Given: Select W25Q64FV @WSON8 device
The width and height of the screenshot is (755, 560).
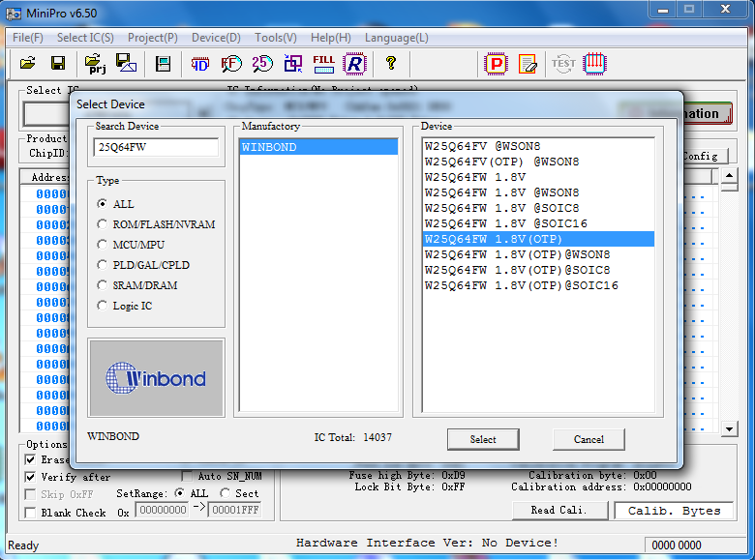Looking at the screenshot, I should click(x=538, y=146).
